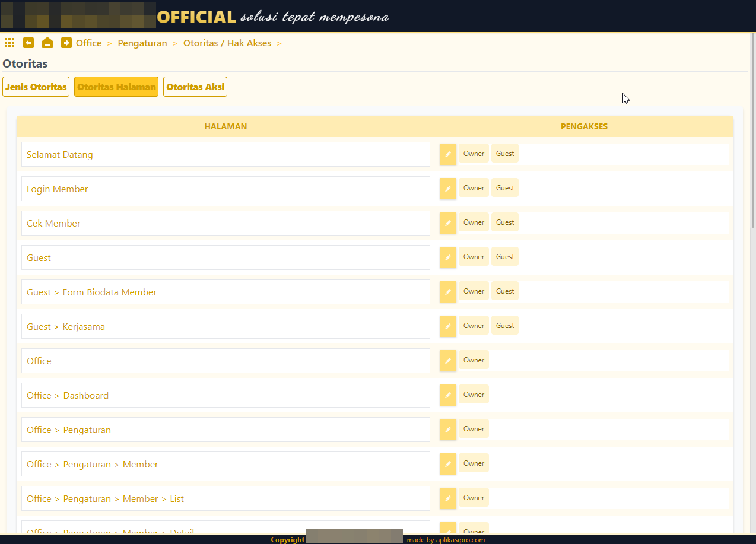Open the apps grid menu icon
The width and height of the screenshot is (756, 544).
click(9, 43)
